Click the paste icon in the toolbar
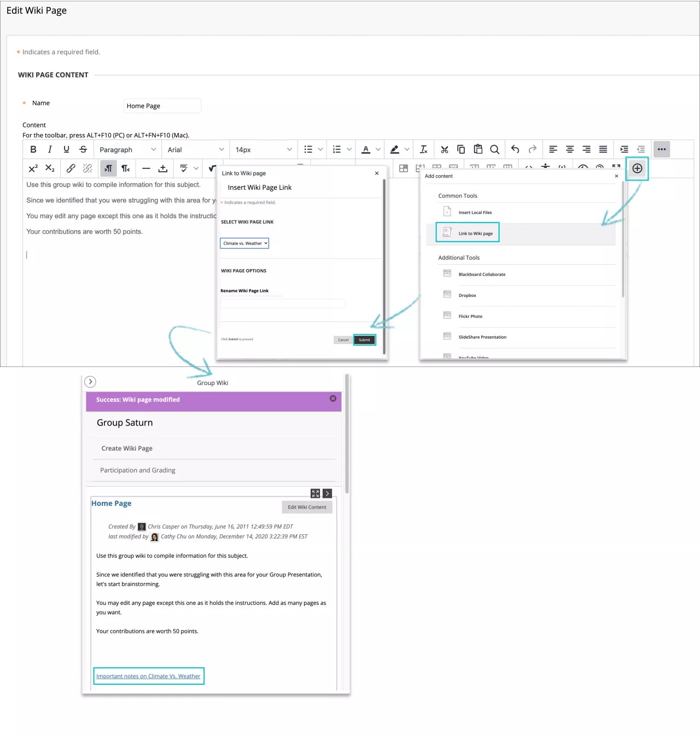 click(478, 149)
